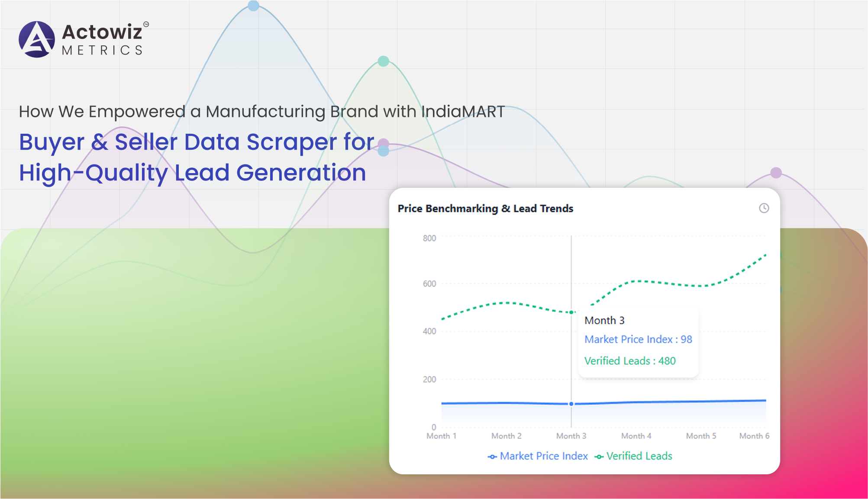Click the "Month 6" x-axis label
Image resolution: width=868 pixels, height=499 pixels.
point(755,436)
